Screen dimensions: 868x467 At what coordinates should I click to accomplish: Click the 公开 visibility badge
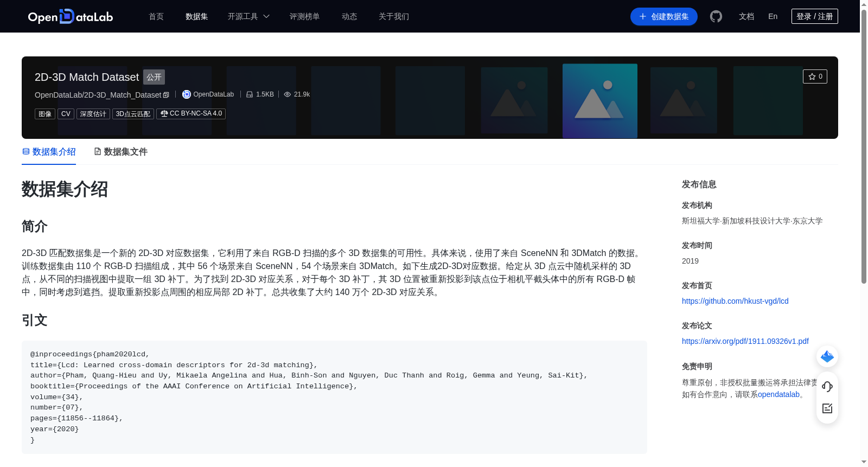(x=154, y=77)
